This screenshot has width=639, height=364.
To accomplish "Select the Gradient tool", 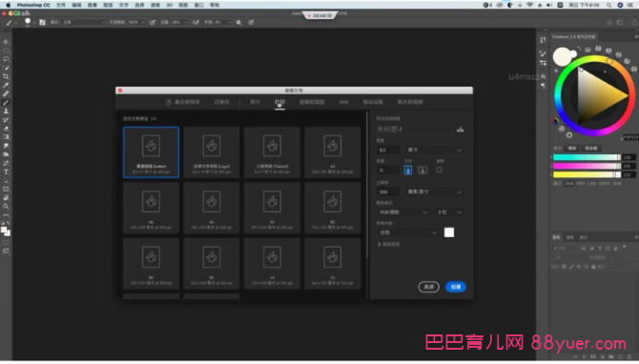I will click(x=6, y=137).
